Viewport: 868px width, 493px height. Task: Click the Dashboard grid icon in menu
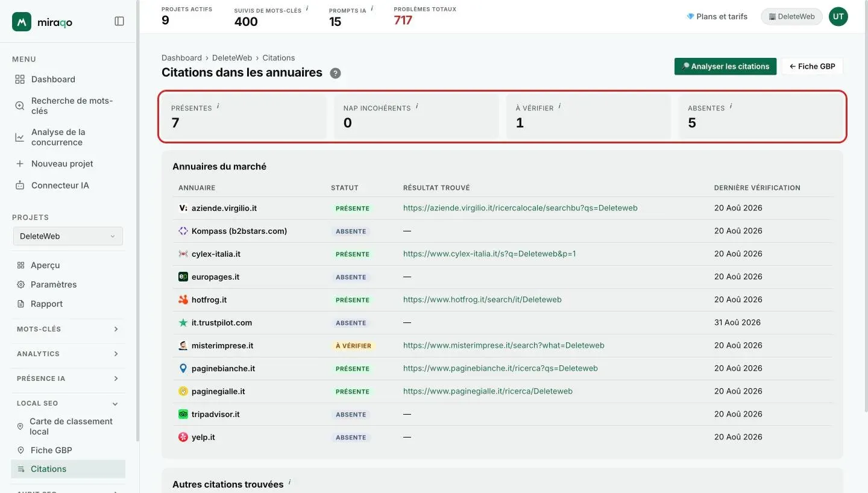[20, 80]
